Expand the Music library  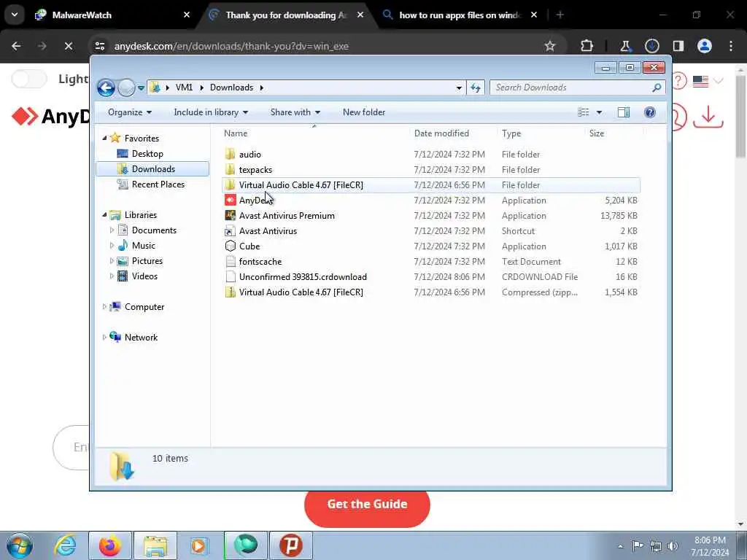tap(112, 246)
